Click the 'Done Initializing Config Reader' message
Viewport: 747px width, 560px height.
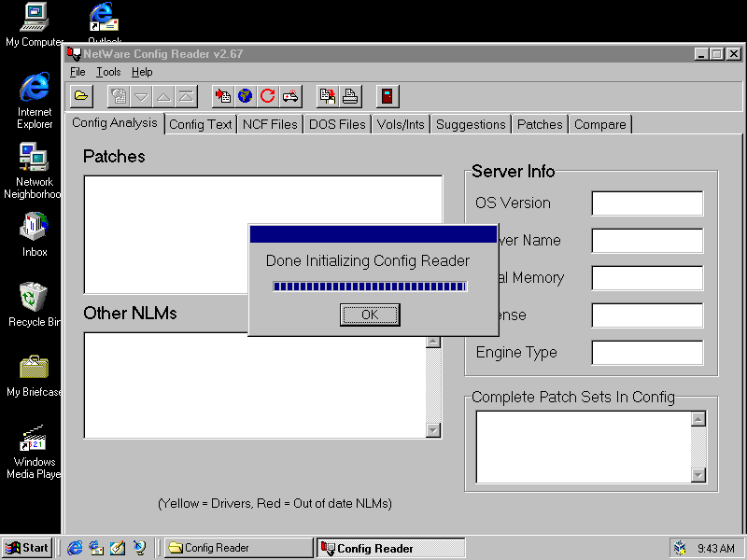pyautogui.click(x=368, y=261)
